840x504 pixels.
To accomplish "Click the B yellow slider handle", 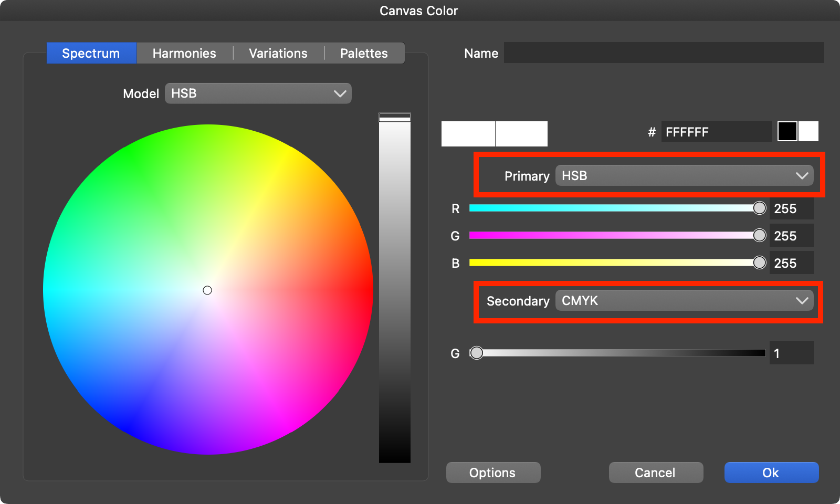I will (x=759, y=263).
